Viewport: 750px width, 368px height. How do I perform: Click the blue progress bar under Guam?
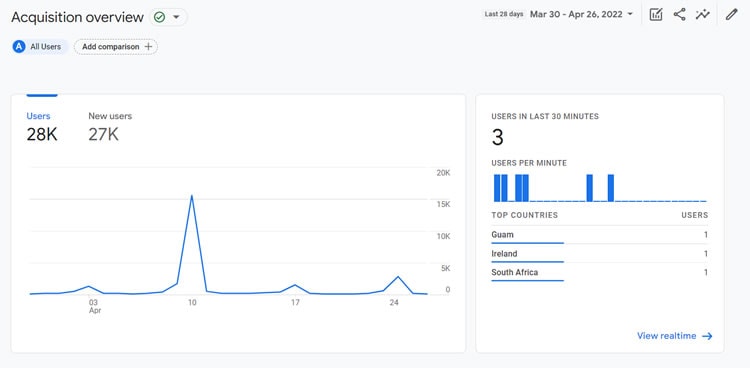[x=528, y=243]
